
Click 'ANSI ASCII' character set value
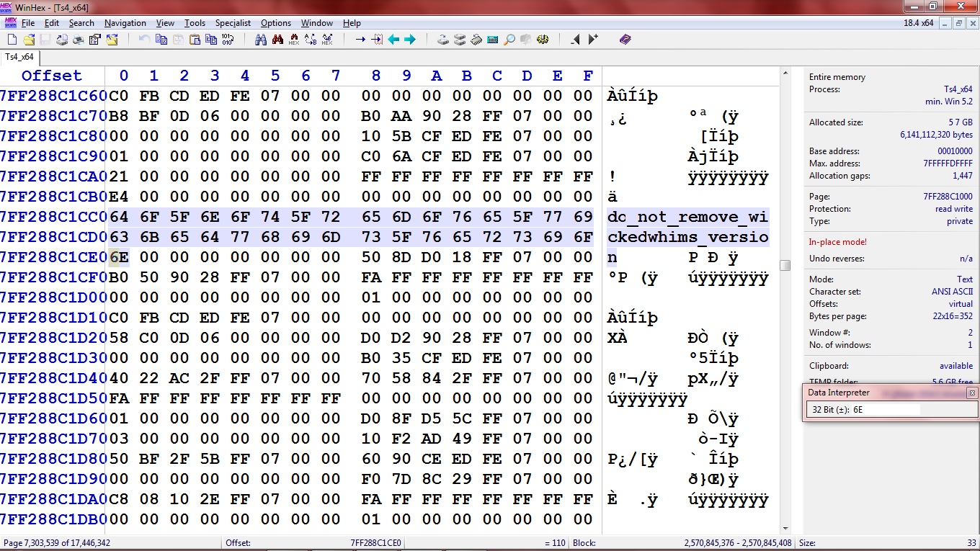pyautogui.click(x=952, y=292)
